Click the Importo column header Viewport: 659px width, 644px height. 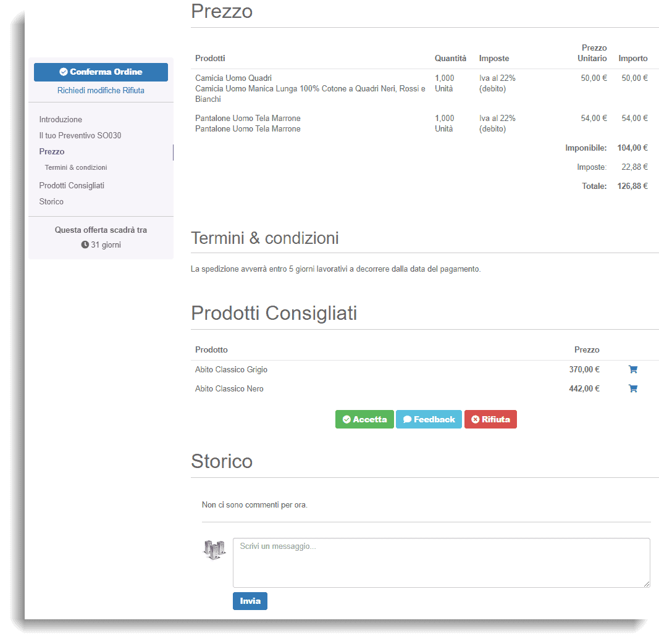(x=632, y=59)
